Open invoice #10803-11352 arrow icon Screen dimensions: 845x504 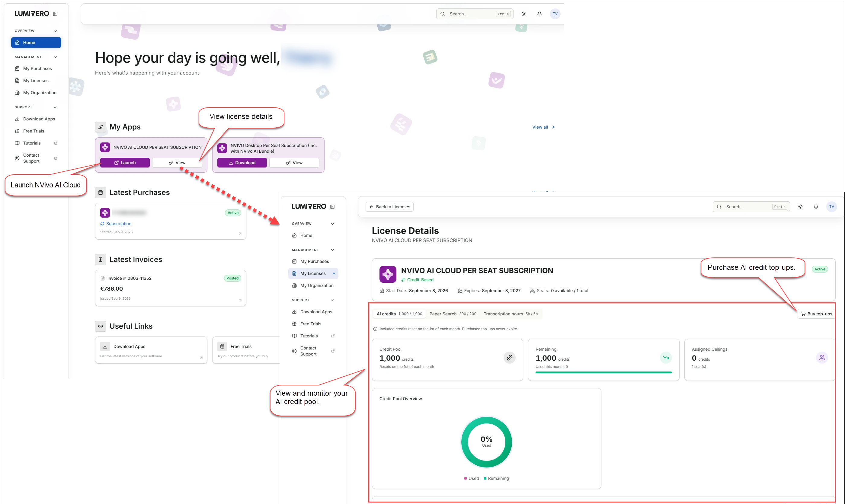(240, 300)
